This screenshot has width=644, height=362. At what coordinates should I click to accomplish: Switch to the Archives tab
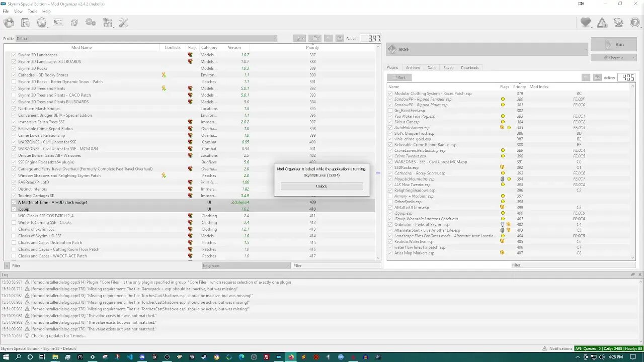[413, 67]
